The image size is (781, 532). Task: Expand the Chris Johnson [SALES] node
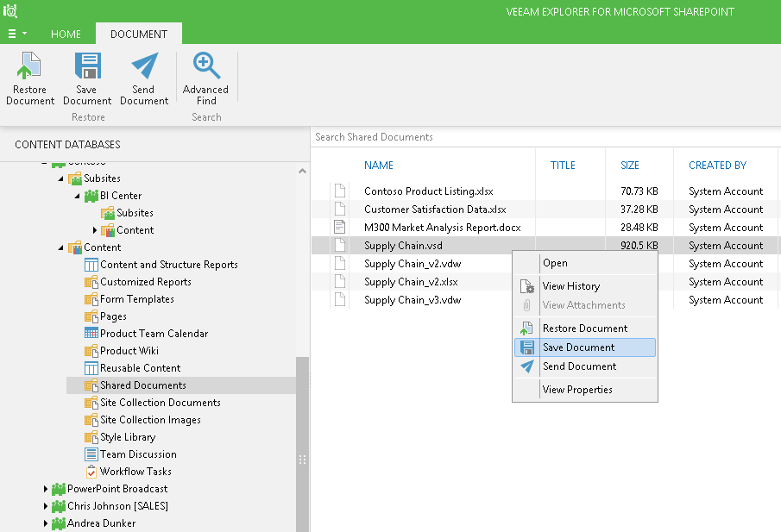click(46, 506)
